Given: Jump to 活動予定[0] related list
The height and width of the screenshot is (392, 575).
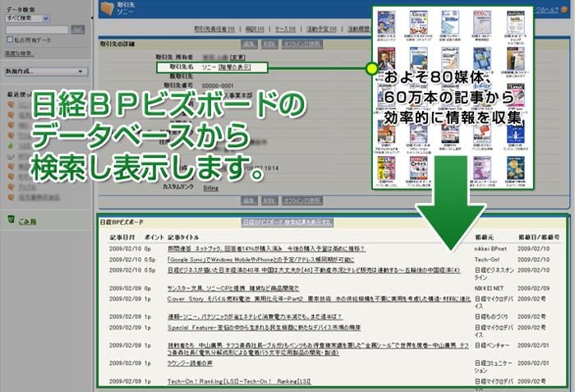Looking at the screenshot, I should (322, 29).
